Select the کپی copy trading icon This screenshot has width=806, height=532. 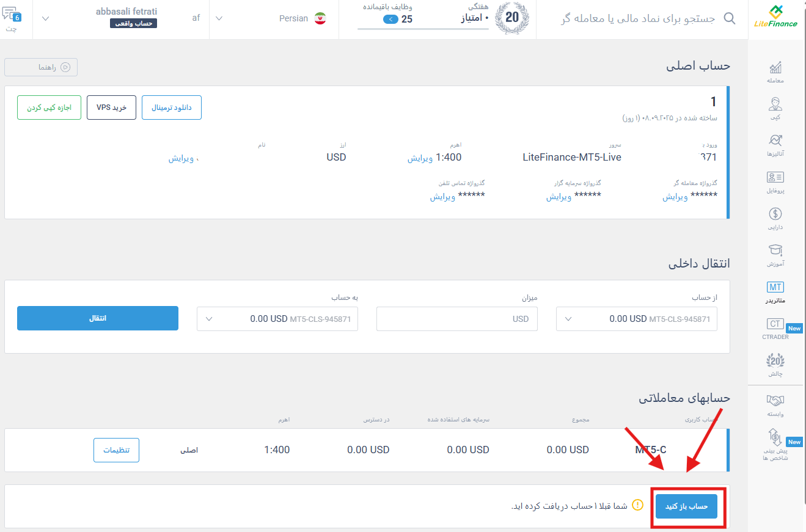[x=775, y=105]
